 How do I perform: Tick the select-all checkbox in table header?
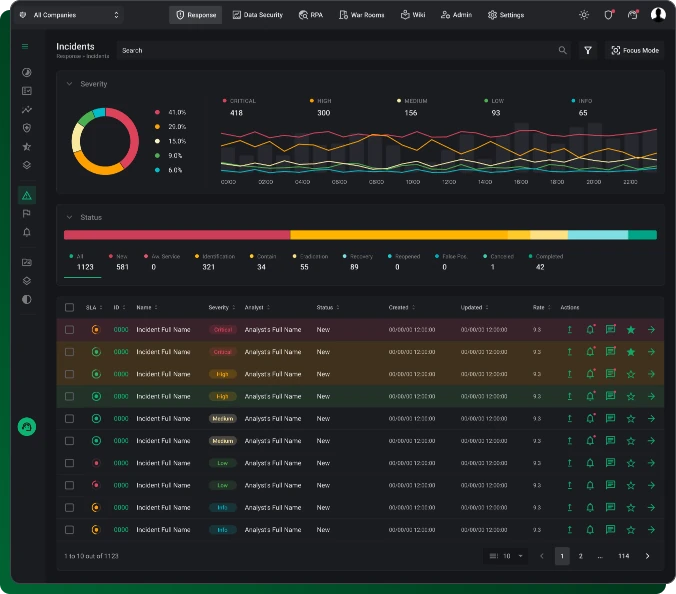point(69,307)
